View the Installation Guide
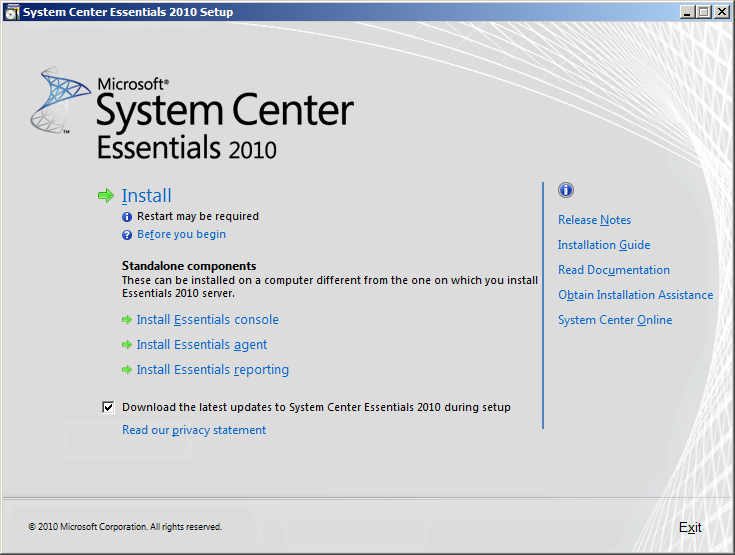 click(x=604, y=245)
